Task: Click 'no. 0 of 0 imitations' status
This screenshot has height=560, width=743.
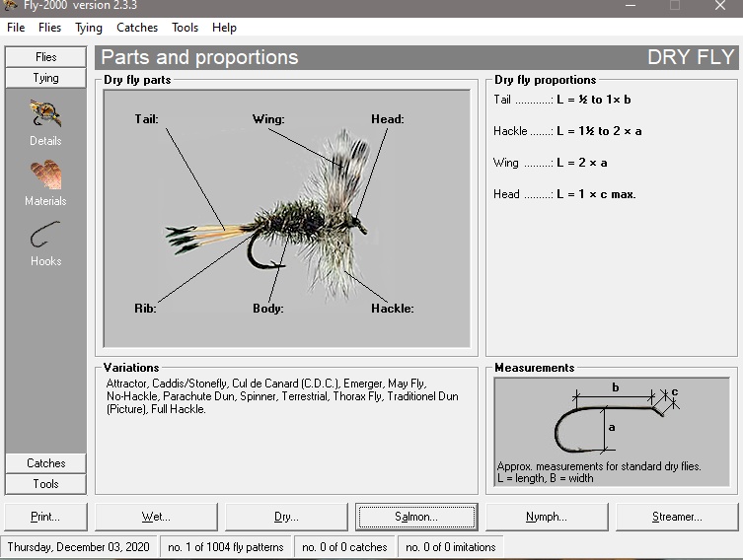Action: pyautogui.click(x=451, y=547)
